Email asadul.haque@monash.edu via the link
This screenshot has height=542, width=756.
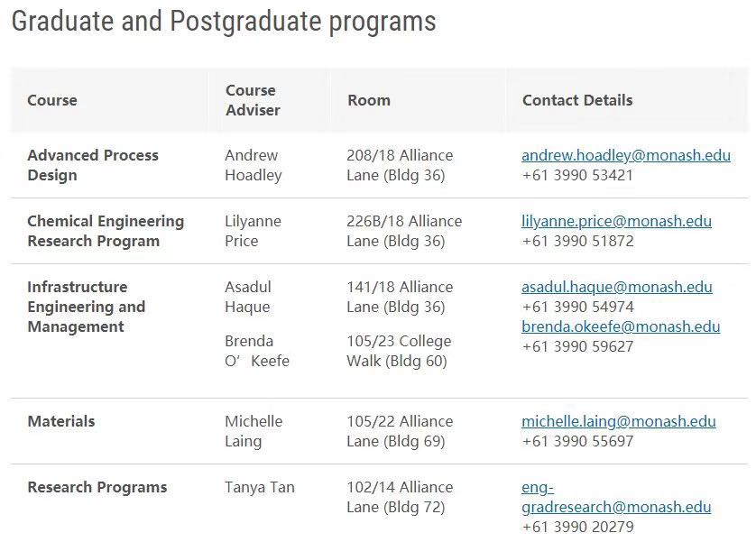coord(616,287)
